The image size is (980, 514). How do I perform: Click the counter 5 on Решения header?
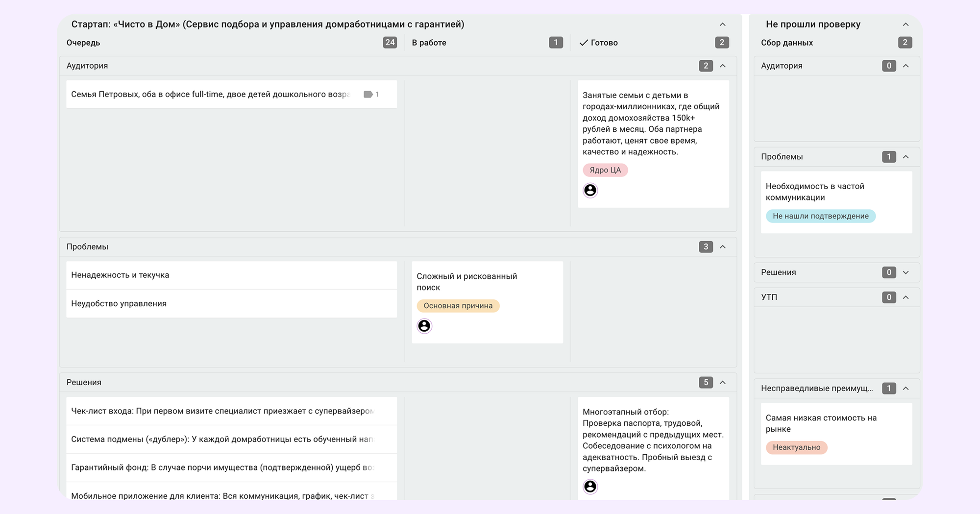(x=706, y=382)
